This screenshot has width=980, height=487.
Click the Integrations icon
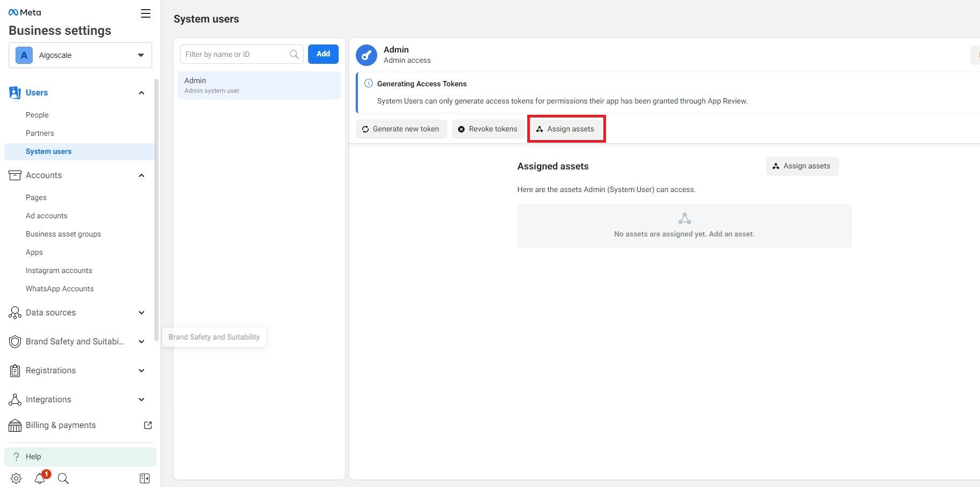coord(15,400)
